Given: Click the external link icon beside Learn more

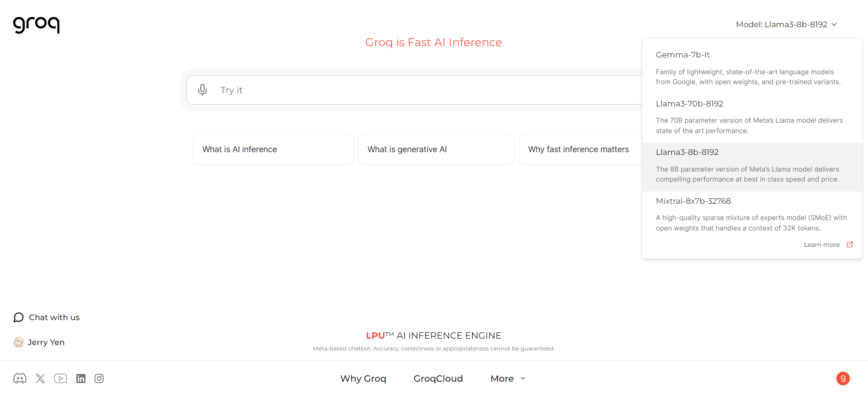Looking at the screenshot, I should pyautogui.click(x=850, y=244).
